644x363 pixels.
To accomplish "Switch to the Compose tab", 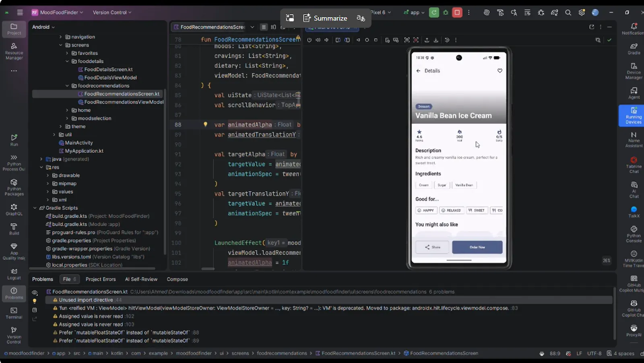I will (x=177, y=279).
